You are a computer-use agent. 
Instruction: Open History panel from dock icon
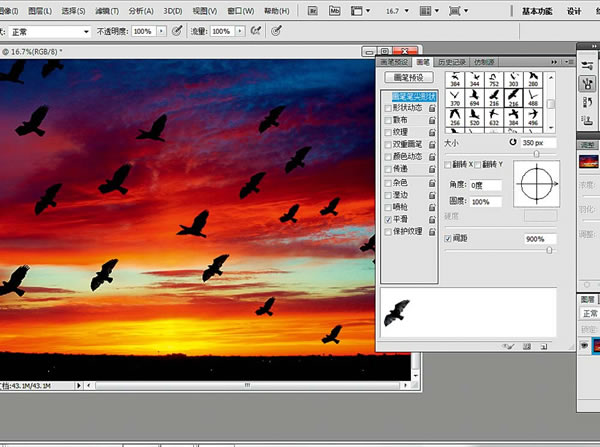click(x=587, y=102)
